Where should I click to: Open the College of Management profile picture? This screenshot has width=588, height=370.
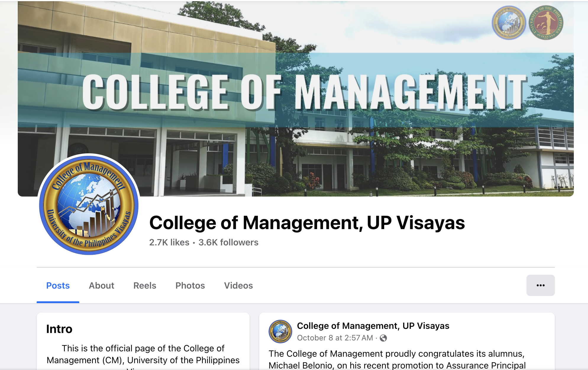pyautogui.click(x=89, y=205)
